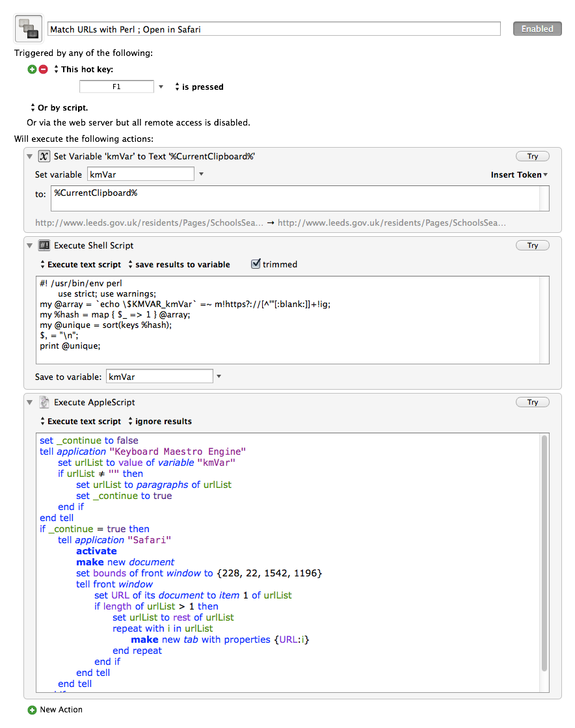
Task: Click the Set variable kmVar name field
Action: (x=140, y=174)
